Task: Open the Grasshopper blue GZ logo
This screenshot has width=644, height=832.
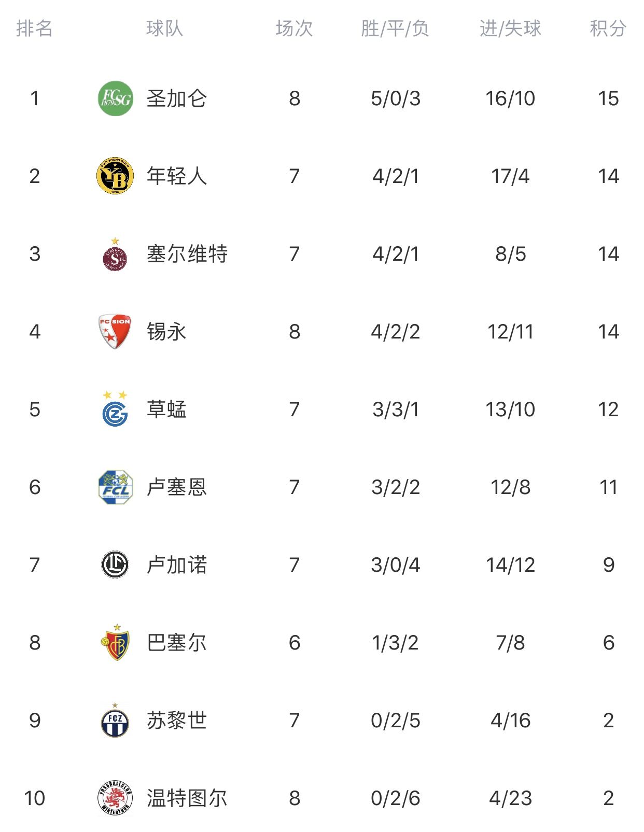Action: pyautogui.click(x=115, y=409)
